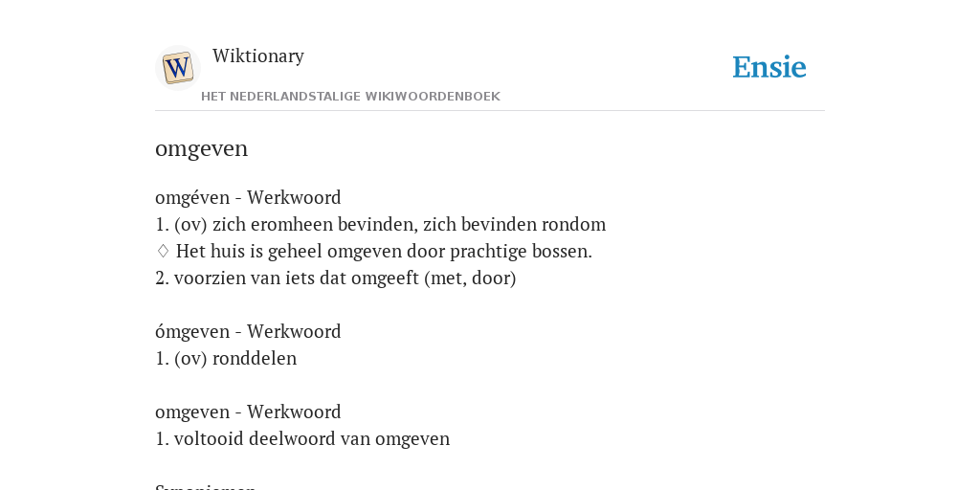Viewport: 980px width, 490px height.
Task: Click the '(met, door)' text in definition two
Action: click(470, 278)
